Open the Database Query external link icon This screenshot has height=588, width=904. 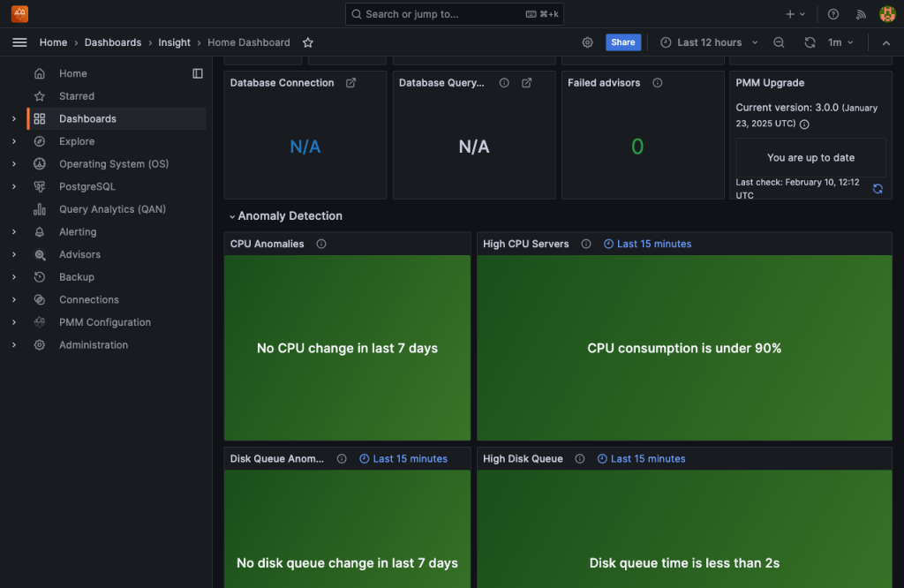point(526,82)
